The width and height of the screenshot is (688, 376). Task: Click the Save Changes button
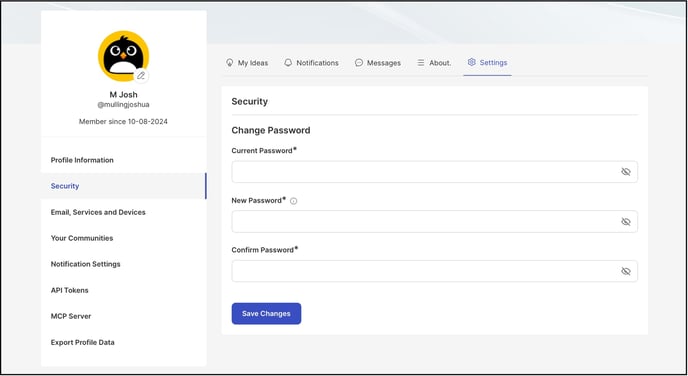click(266, 314)
